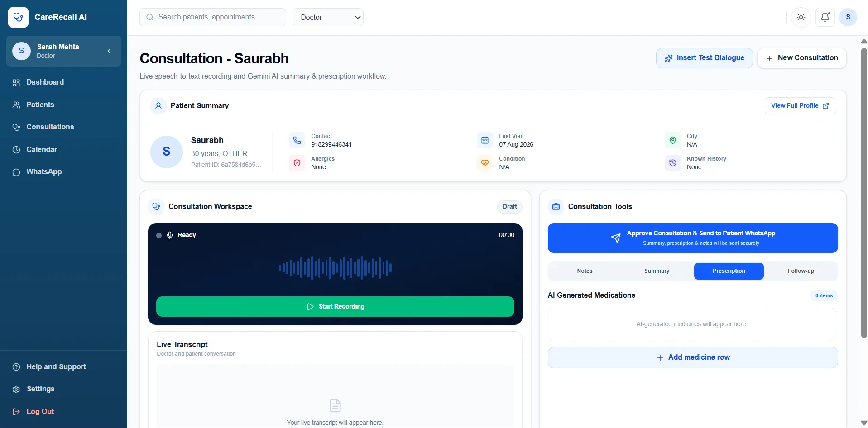Click the Patient ID text

tap(226, 165)
